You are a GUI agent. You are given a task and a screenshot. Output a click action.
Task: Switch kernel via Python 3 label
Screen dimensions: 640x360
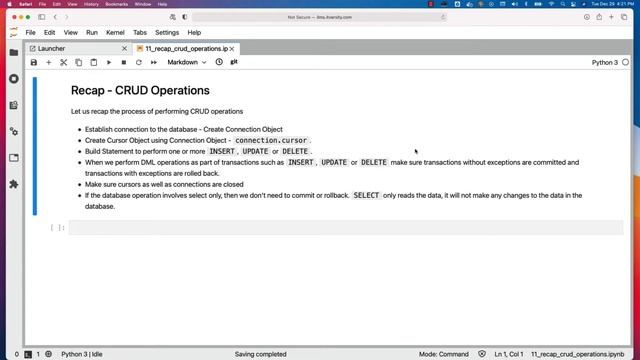[605, 62]
